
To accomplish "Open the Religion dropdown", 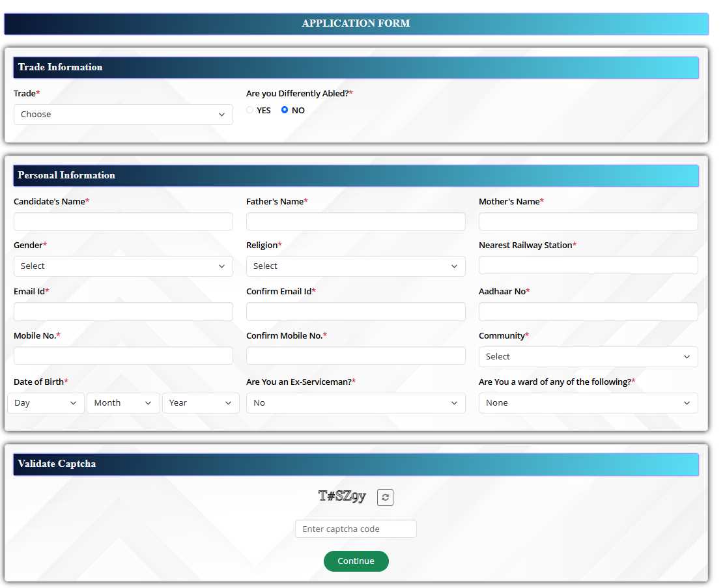I will (x=356, y=266).
